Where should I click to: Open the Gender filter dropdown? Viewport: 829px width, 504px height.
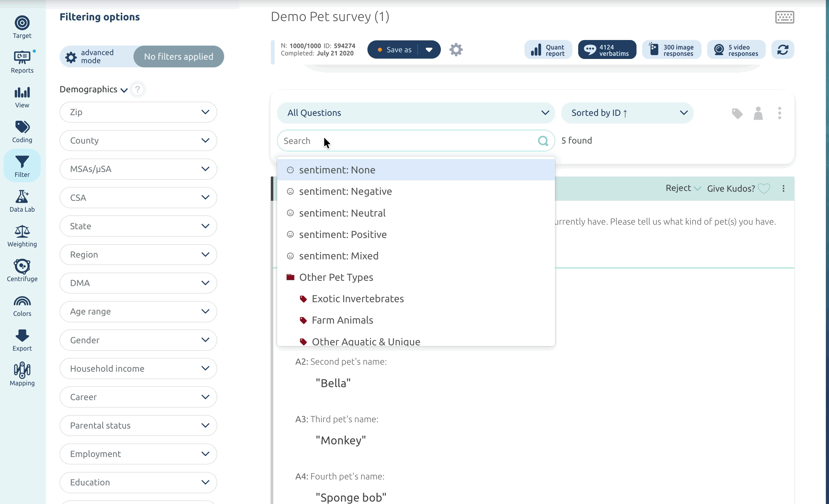point(138,340)
